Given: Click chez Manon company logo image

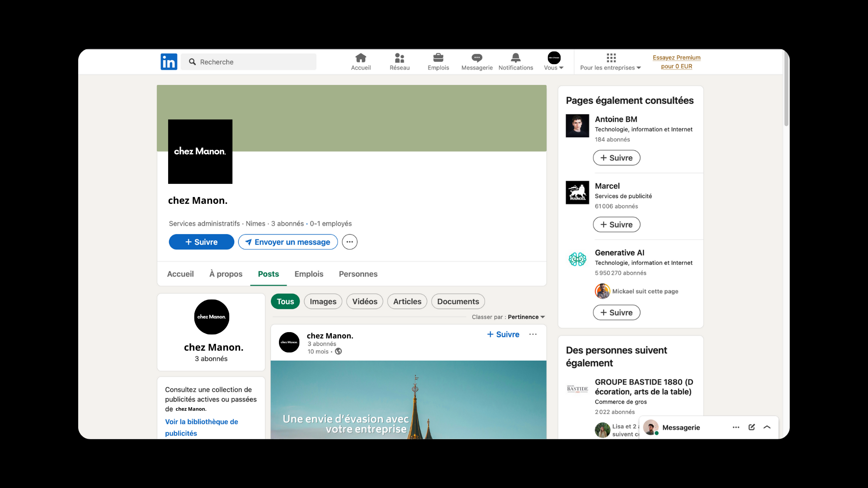Looking at the screenshot, I should click(x=200, y=151).
